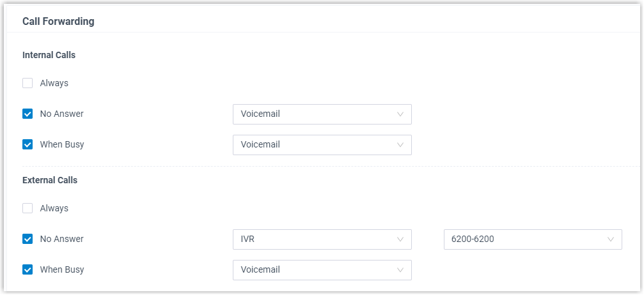Click the Call Forwarding section title
The width and height of the screenshot is (644, 295).
pos(58,22)
